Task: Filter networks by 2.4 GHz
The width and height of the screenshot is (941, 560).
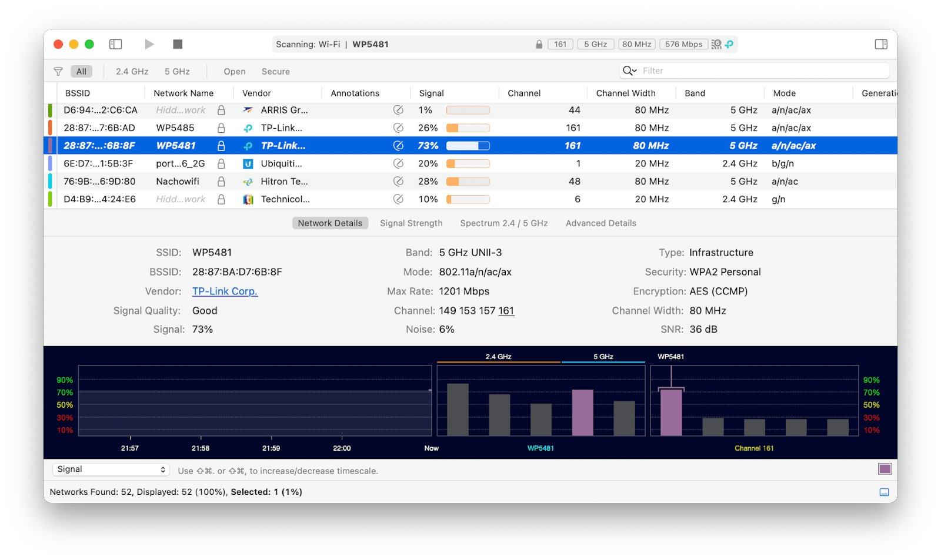Action: click(x=132, y=72)
